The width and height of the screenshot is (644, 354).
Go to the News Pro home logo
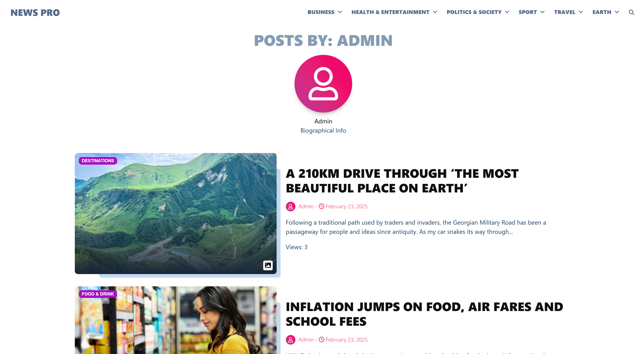click(35, 13)
